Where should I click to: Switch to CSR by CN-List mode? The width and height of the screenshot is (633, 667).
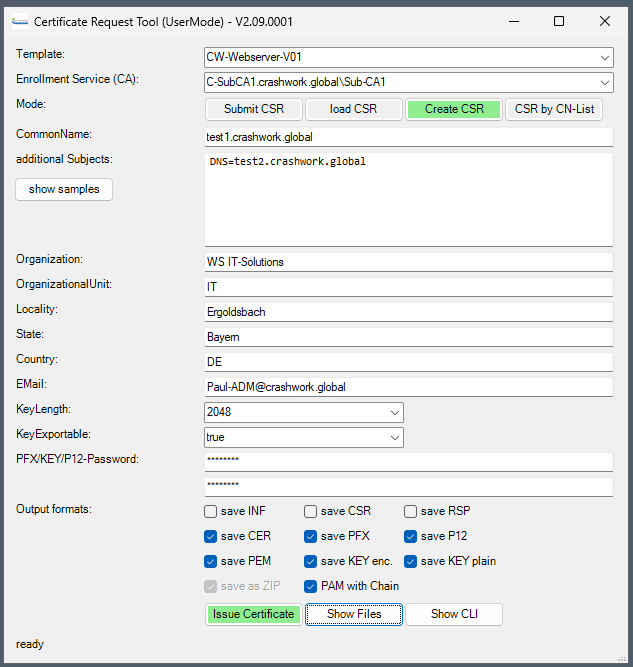554,109
